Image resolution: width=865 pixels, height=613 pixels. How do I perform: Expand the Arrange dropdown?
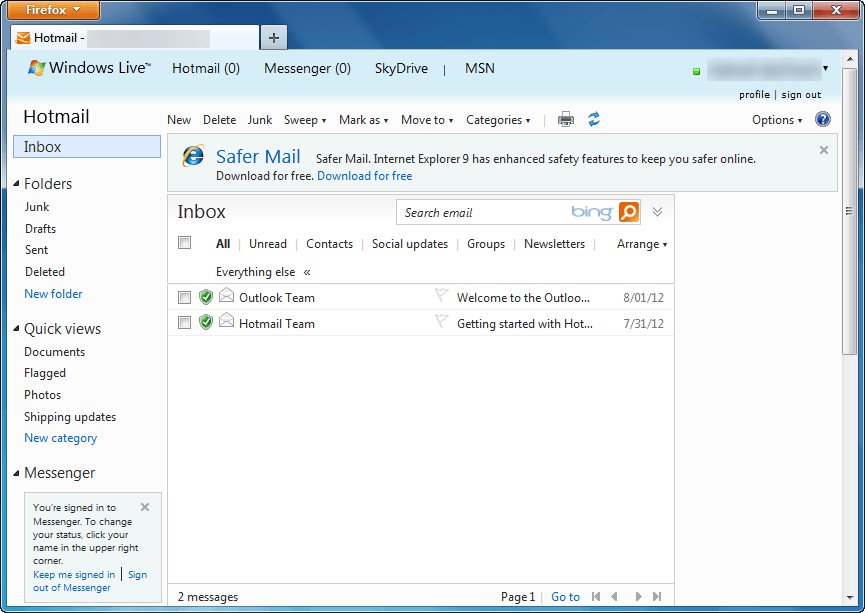click(x=641, y=244)
